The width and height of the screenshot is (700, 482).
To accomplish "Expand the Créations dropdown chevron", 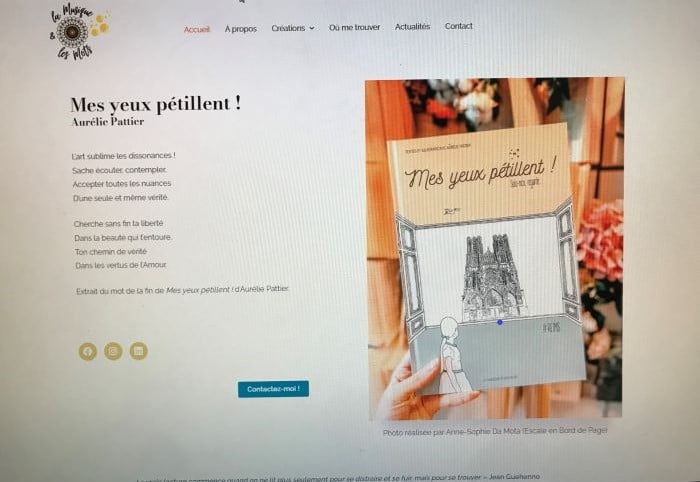I will click(x=312, y=28).
